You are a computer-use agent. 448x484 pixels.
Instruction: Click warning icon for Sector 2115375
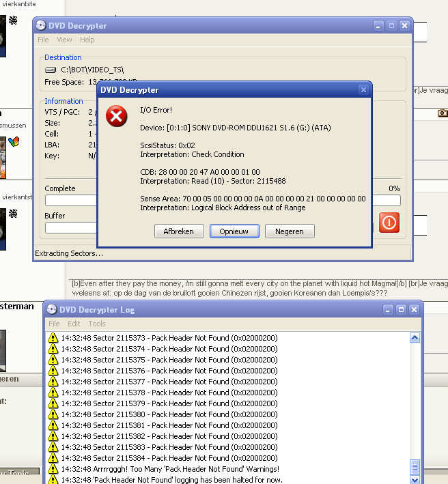[x=53, y=360]
